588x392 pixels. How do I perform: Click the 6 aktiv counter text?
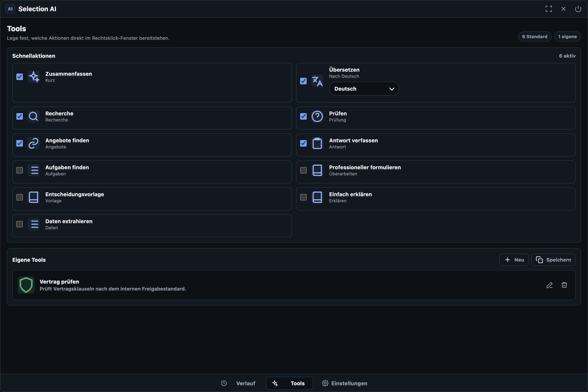click(x=567, y=56)
